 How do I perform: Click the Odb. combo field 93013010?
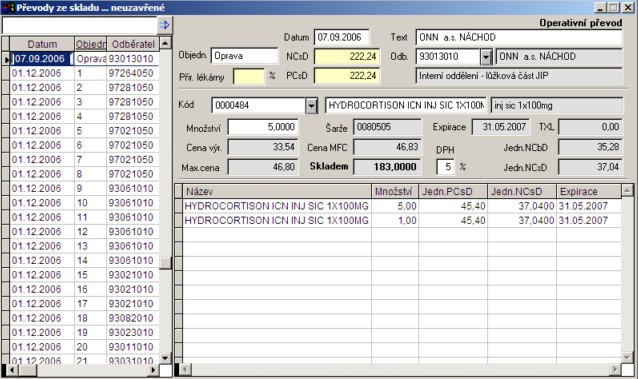448,57
